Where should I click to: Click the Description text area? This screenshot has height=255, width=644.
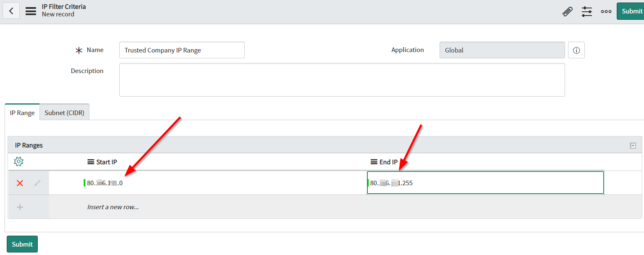coord(342,79)
